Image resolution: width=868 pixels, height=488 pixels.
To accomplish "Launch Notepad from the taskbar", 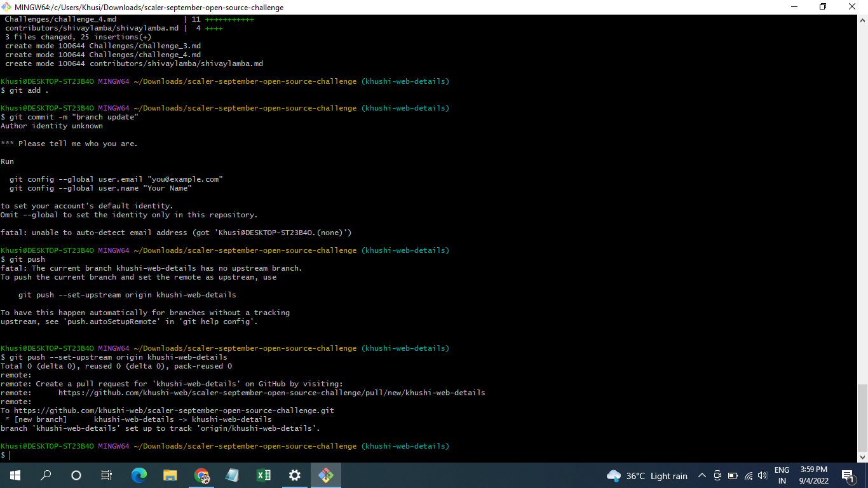I will point(232,475).
